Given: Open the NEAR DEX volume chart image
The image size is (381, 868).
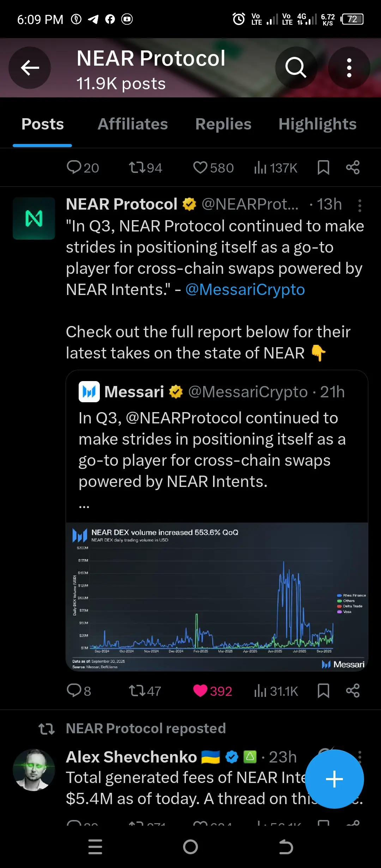Looking at the screenshot, I should click(217, 596).
